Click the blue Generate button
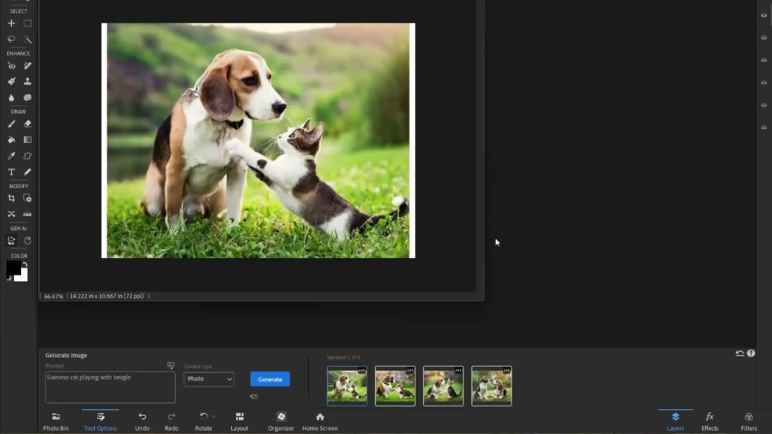Screen dimensions: 772x434 pos(270,379)
